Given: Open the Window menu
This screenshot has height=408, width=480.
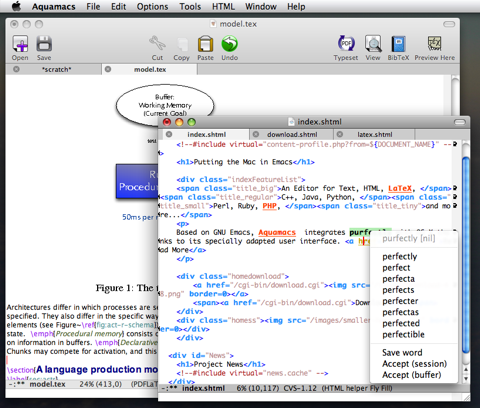Looking at the screenshot, I should point(261,7).
